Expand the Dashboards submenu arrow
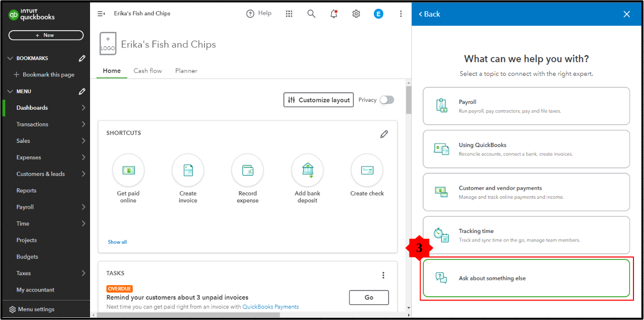 click(x=83, y=108)
